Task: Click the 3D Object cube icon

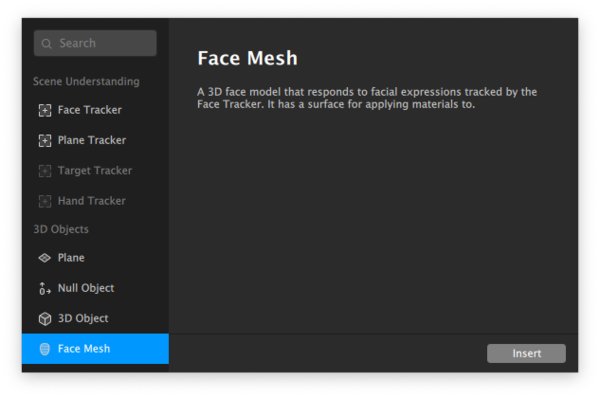Action: (45, 318)
